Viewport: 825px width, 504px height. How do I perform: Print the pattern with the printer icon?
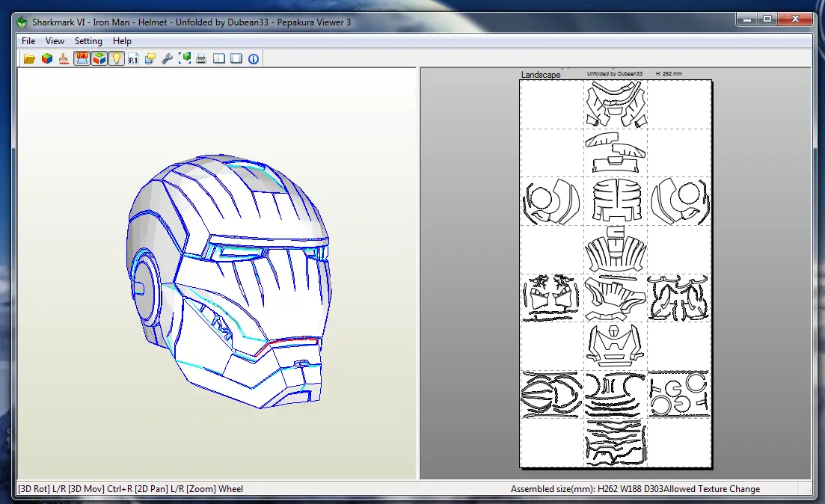201,59
